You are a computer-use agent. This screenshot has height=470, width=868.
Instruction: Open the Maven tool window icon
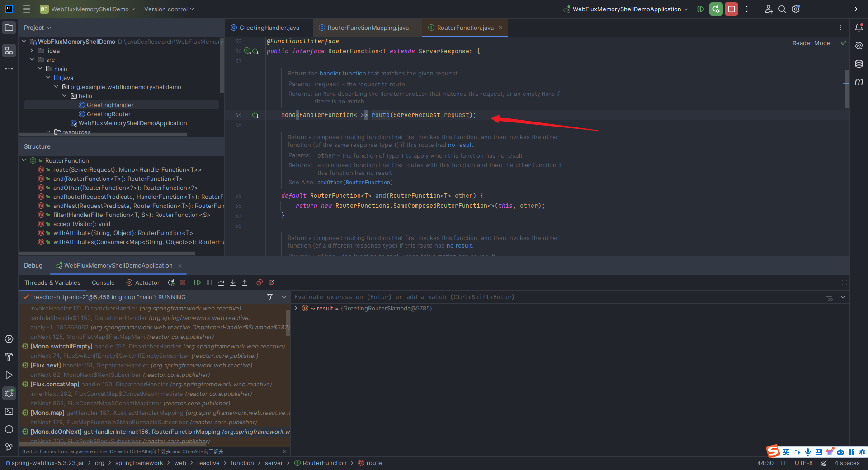(x=859, y=82)
